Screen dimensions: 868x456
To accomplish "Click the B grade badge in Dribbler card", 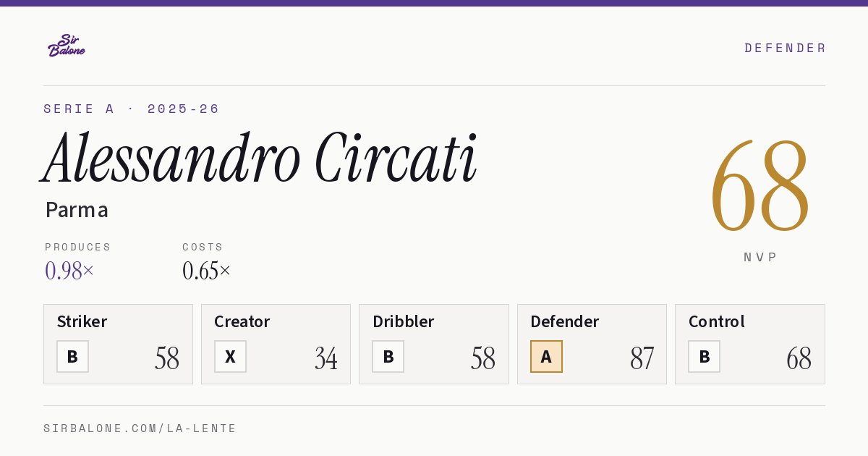I will point(388,357).
